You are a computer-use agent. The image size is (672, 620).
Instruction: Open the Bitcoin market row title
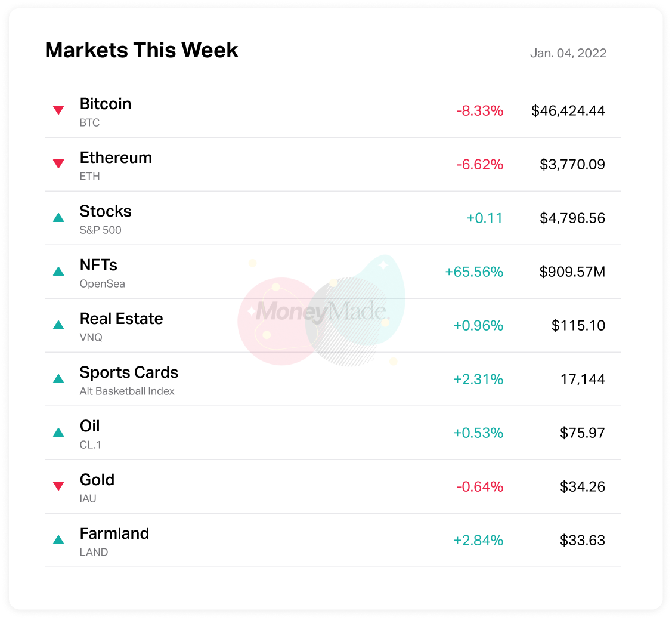point(106,104)
